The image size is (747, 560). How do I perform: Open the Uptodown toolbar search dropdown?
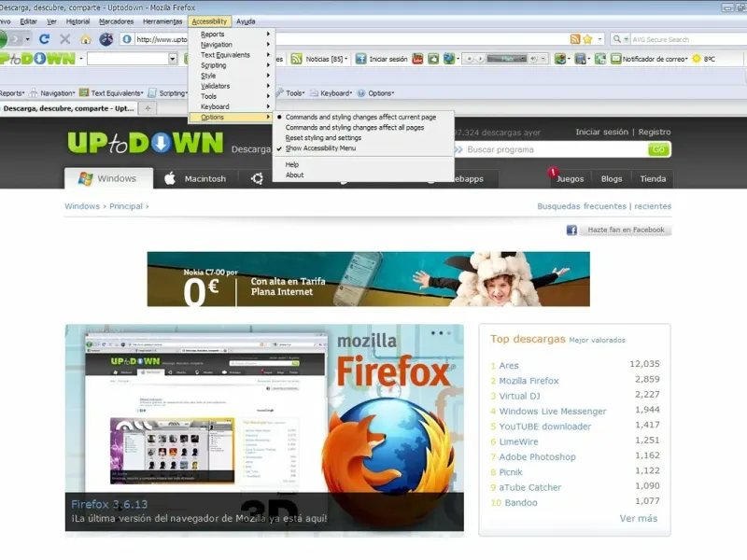(173, 59)
